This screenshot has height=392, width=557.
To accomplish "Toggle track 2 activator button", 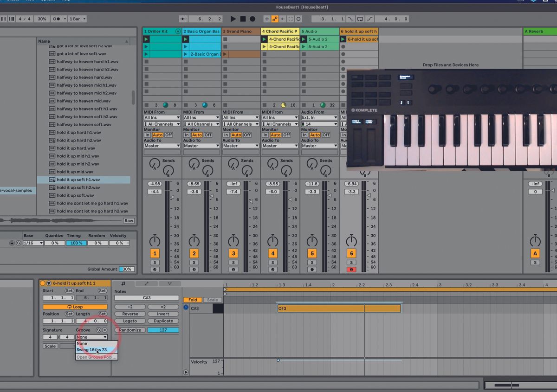I will [194, 253].
